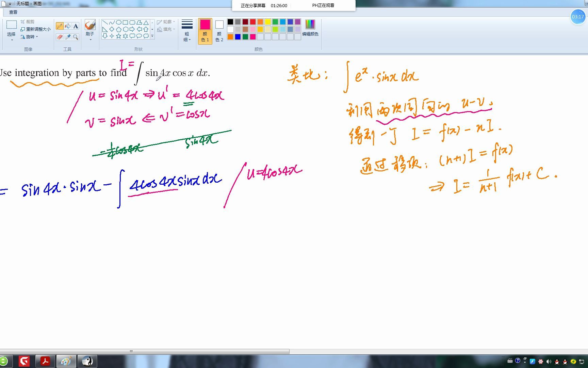588x368 pixels.
Task: Open Edit colors (编辑颜色) dialog
Action: tap(310, 28)
